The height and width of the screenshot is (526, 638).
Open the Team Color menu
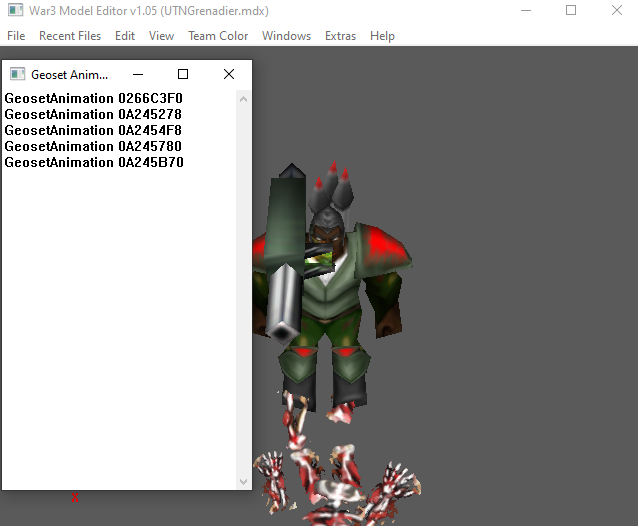tap(218, 36)
